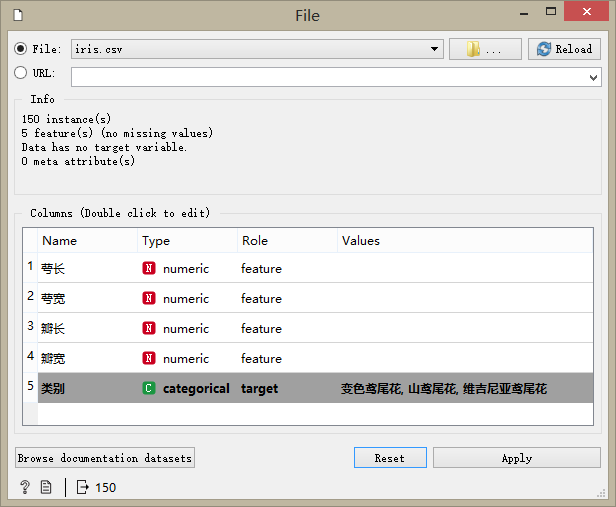Click the numeric type icon for 萼长
This screenshot has height=507, width=616.
pyautogui.click(x=149, y=268)
